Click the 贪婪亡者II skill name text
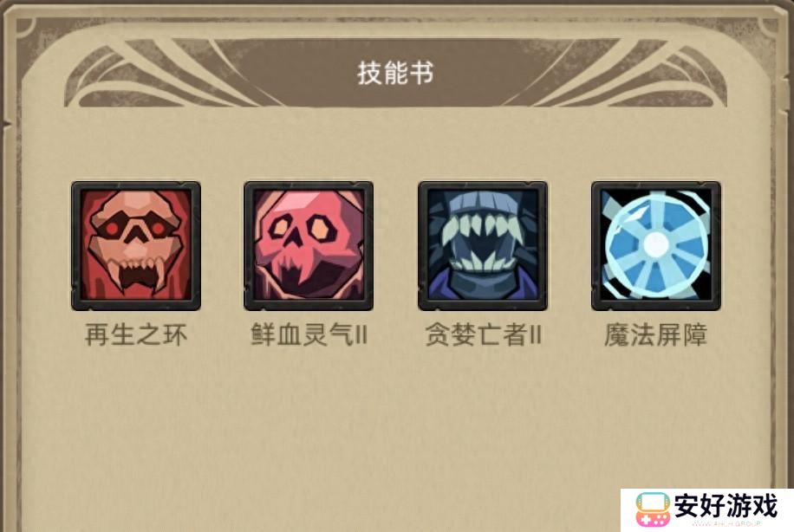The height and width of the screenshot is (532, 794). click(483, 335)
